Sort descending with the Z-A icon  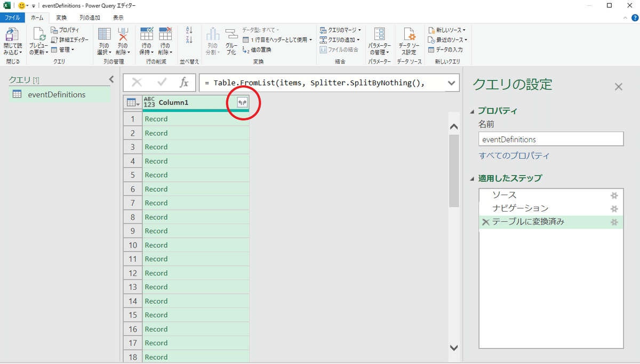[x=189, y=40]
